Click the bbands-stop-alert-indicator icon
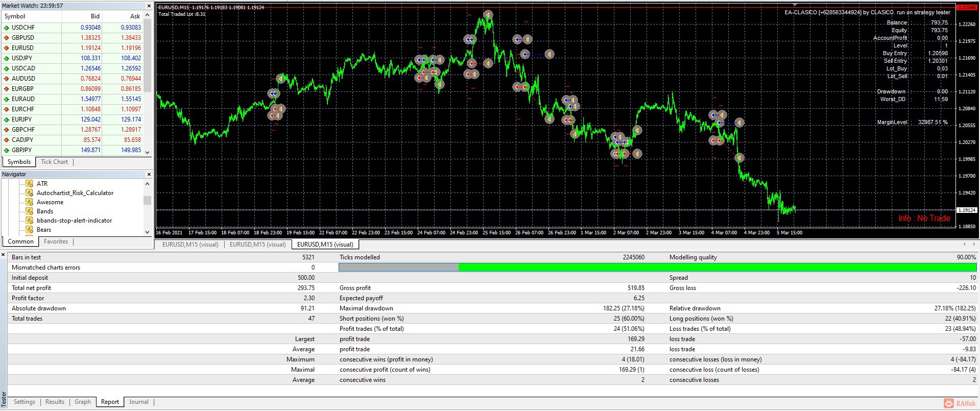This screenshot has width=980, height=411. [30, 221]
